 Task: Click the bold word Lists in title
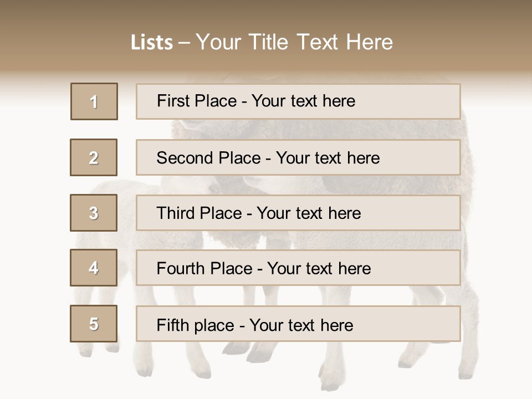[x=152, y=43]
